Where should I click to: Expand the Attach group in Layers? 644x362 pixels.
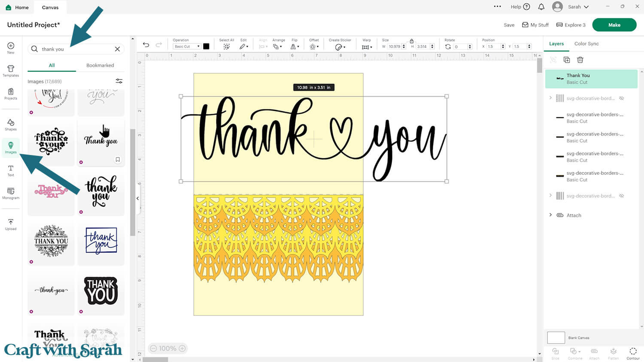(x=551, y=215)
